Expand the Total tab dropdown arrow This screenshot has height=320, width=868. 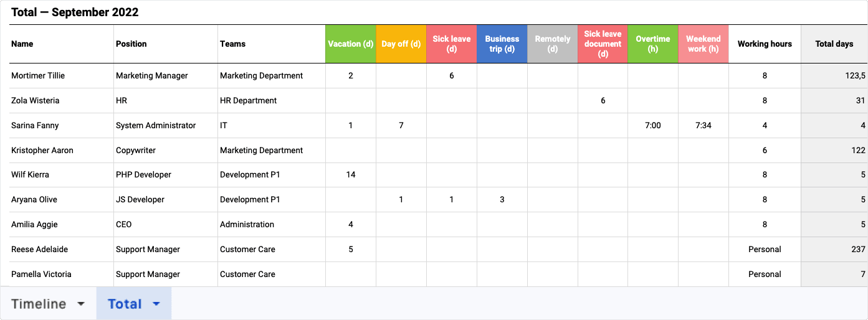coord(156,304)
